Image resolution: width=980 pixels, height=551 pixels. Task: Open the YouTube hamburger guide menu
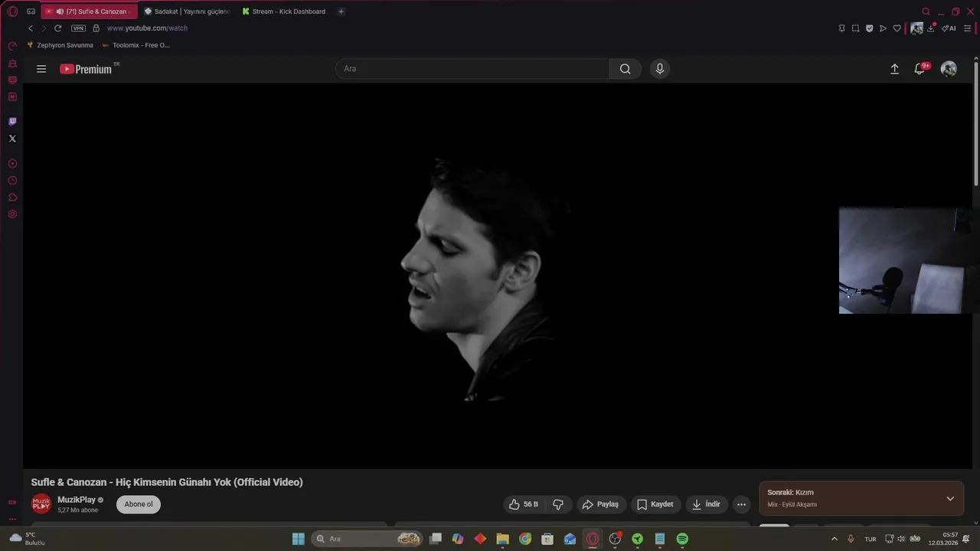point(41,69)
